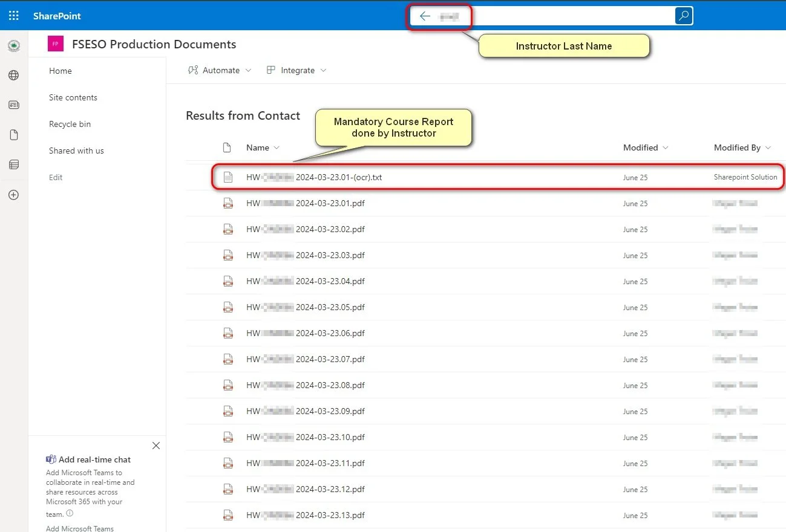Open the Modified column dropdown
This screenshot has height=532, width=786.
pos(665,148)
